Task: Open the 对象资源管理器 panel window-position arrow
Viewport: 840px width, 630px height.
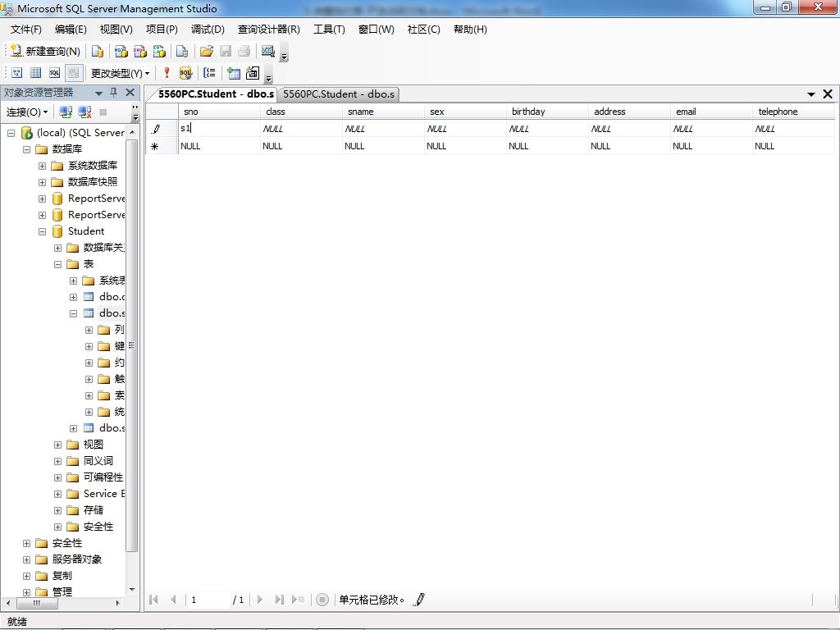Action: 98,94
